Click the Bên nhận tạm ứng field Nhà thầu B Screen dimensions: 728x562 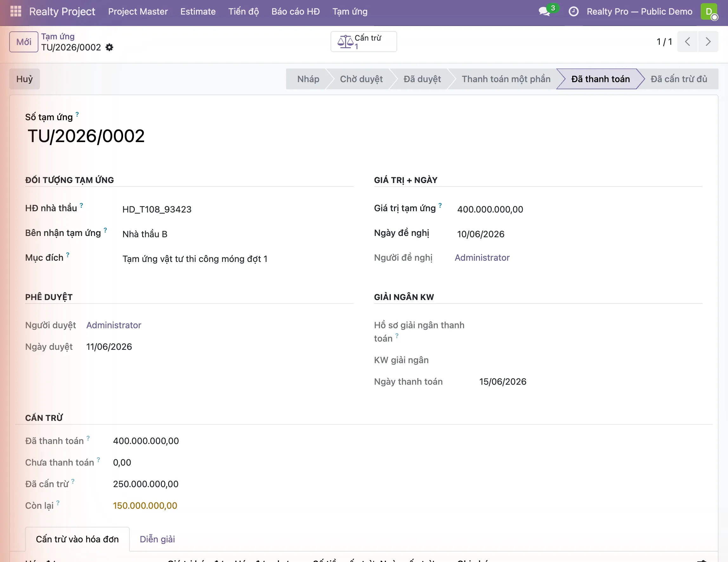(145, 234)
